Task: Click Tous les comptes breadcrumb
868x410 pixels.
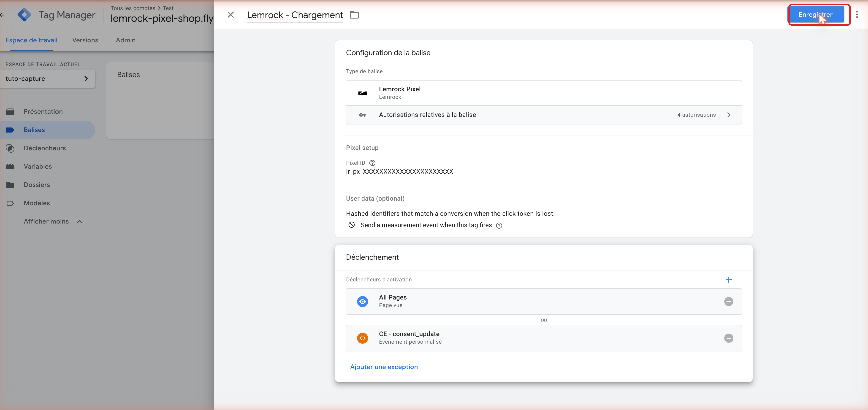Action: [x=133, y=8]
